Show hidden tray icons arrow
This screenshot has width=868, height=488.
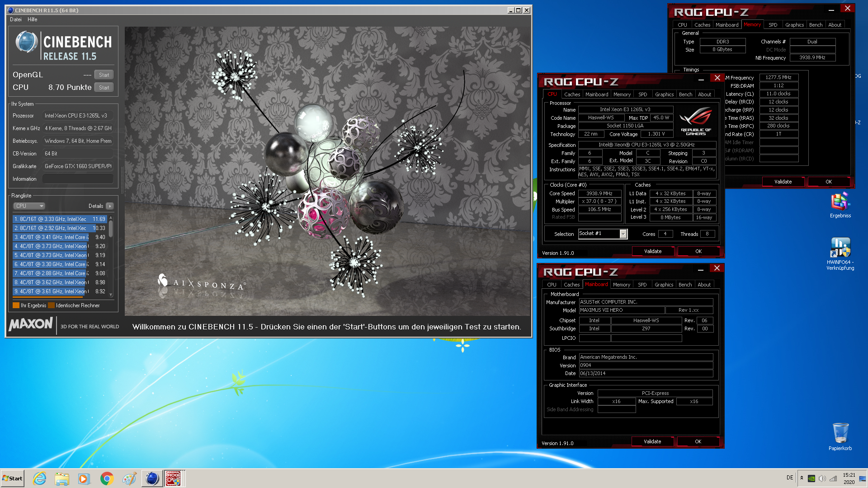point(802,478)
